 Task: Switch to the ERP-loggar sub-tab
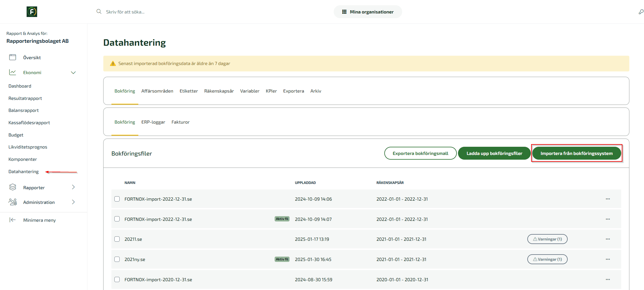[x=153, y=122]
